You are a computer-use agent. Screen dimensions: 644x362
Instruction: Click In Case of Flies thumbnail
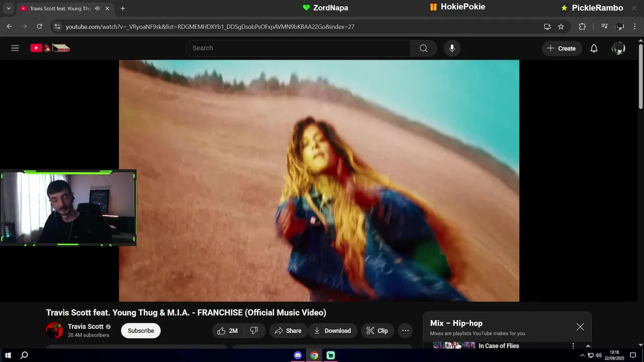[454, 345]
